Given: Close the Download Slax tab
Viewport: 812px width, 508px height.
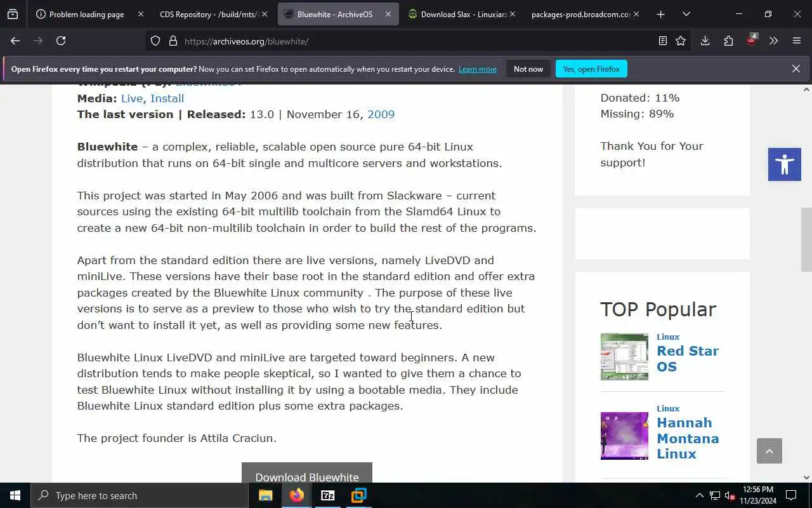Looking at the screenshot, I should point(513,14).
